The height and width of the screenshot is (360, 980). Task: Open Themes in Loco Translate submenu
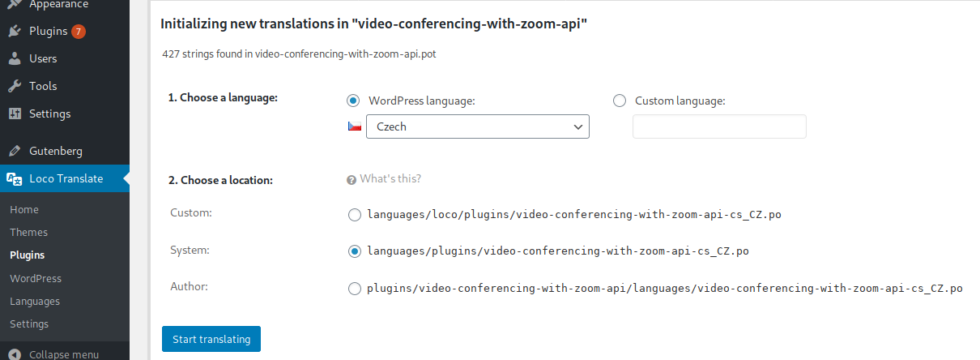click(29, 232)
